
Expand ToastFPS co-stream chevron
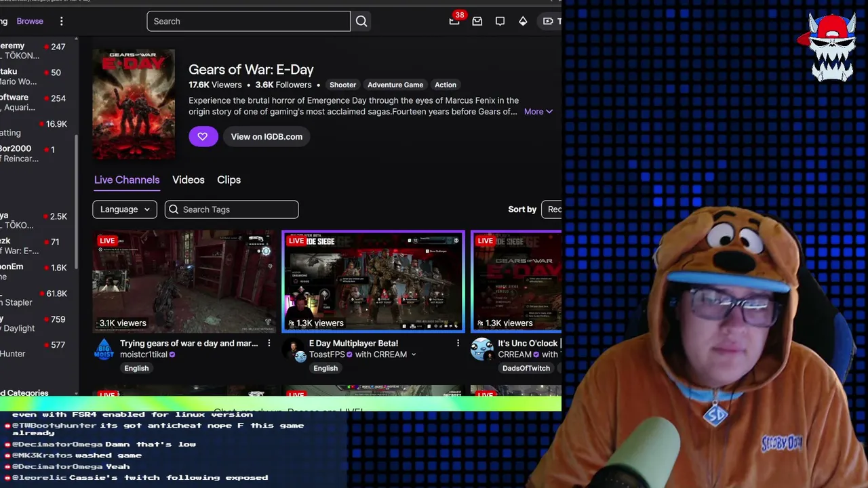413,354
